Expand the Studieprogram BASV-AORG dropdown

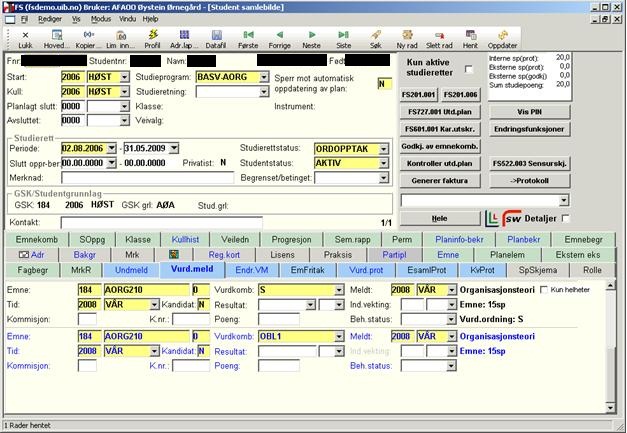[x=264, y=77]
